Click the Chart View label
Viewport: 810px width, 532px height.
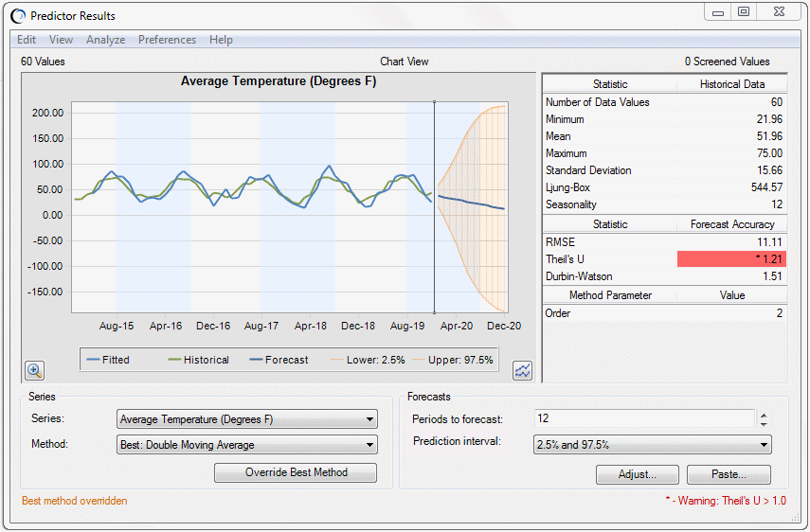point(404,62)
